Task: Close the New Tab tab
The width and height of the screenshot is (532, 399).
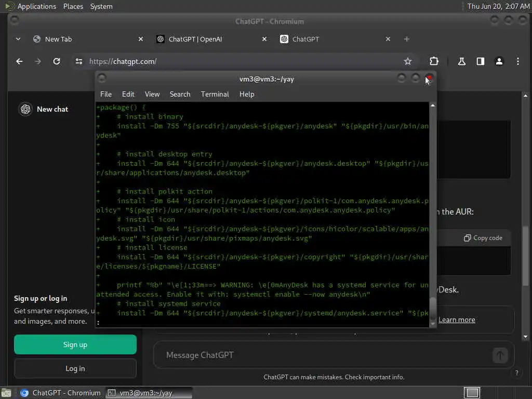Action: 141,39
